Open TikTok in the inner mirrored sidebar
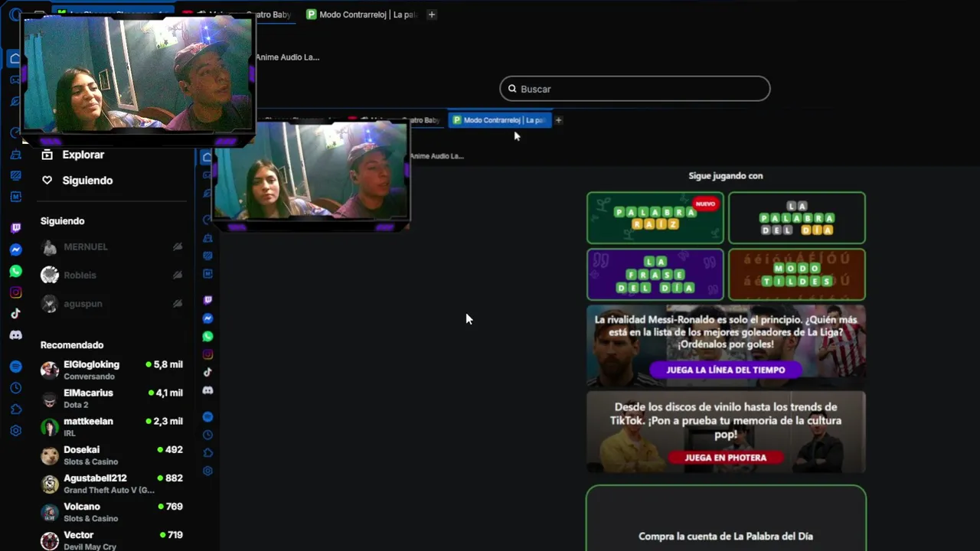Screen dimensions: 980x551 click(207, 372)
